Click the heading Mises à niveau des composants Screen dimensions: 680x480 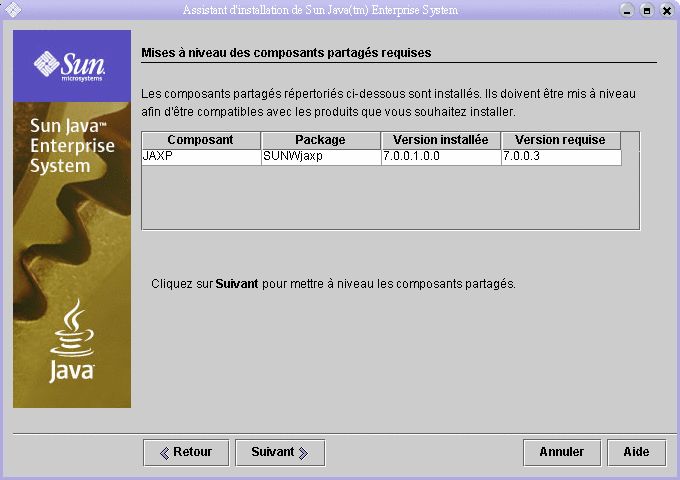click(286, 53)
